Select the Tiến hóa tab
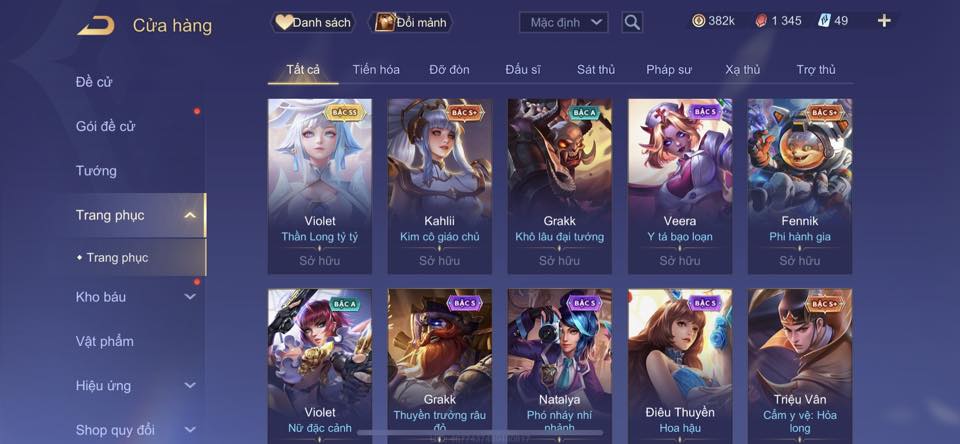This screenshot has height=444, width=960. (x=376, y=70)
